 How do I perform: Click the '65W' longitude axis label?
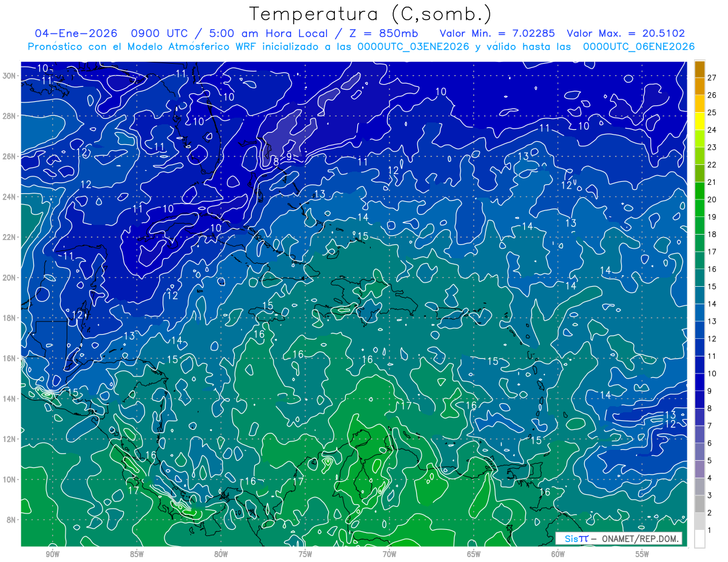pos(474,554)
